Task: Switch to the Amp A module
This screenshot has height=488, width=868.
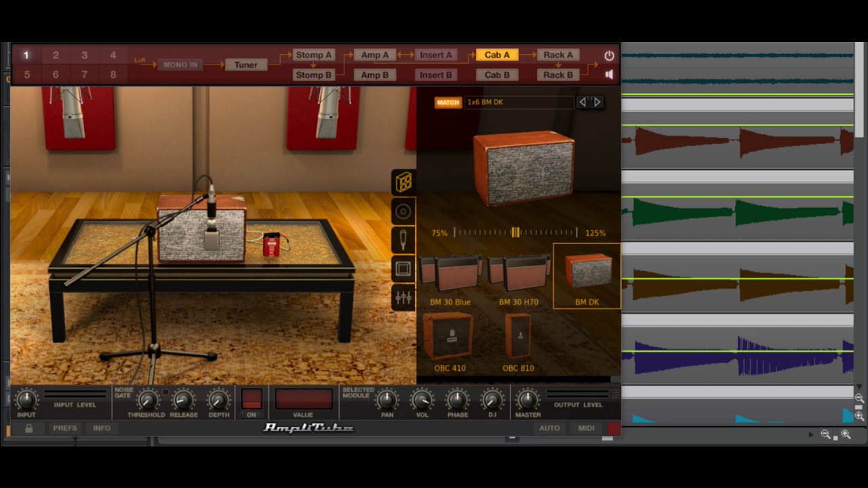Action: (375, 55)
